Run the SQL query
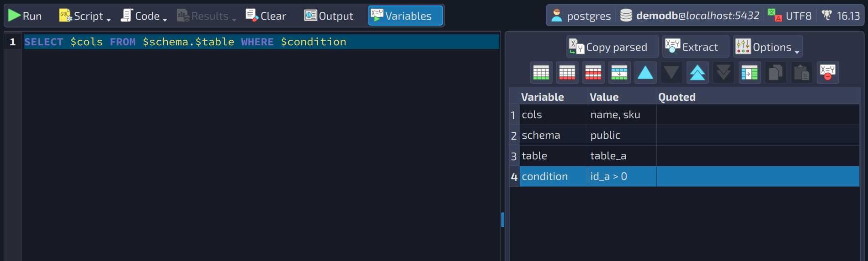The image size is (868, 261). click(26, 16)
